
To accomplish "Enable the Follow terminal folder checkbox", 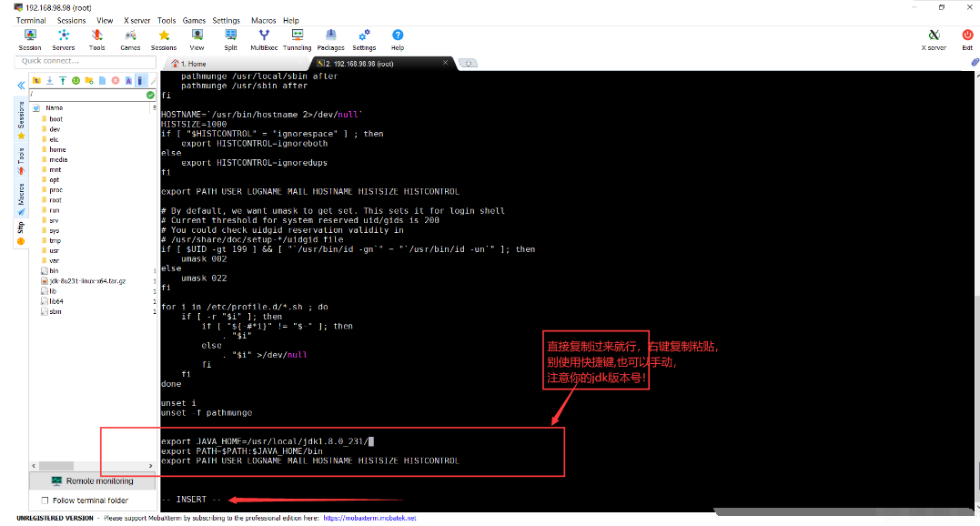I will point(45,501).
